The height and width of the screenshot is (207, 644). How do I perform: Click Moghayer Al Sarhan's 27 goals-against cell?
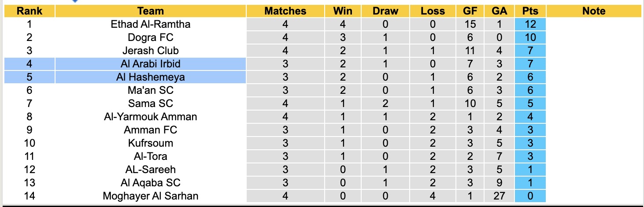point(500,196)
